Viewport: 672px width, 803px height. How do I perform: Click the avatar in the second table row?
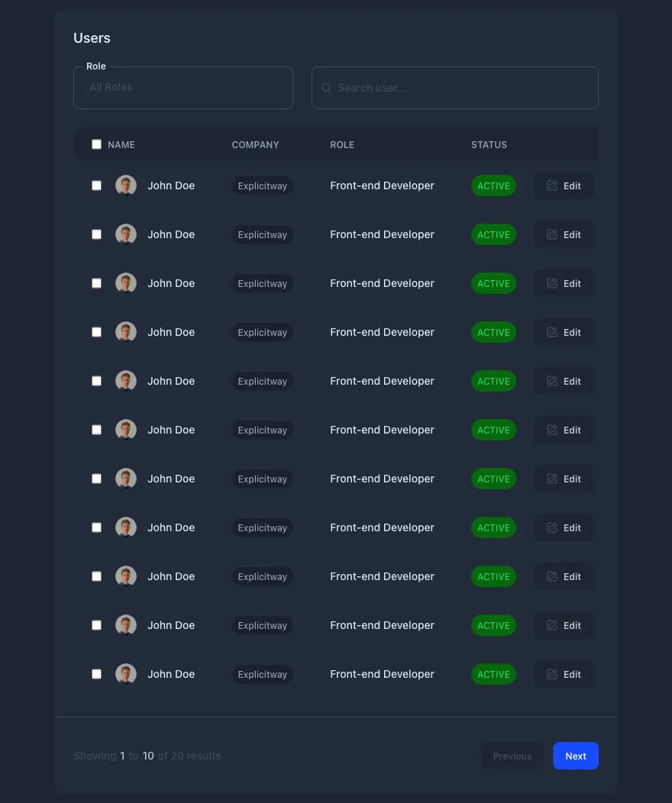click(x=126, y=234)
